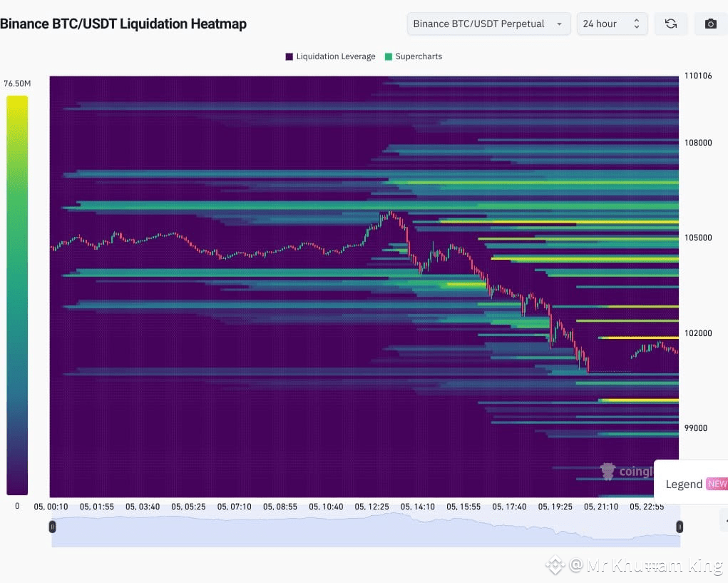Click the 05, 17:40 time axis label

pos(509,507)
